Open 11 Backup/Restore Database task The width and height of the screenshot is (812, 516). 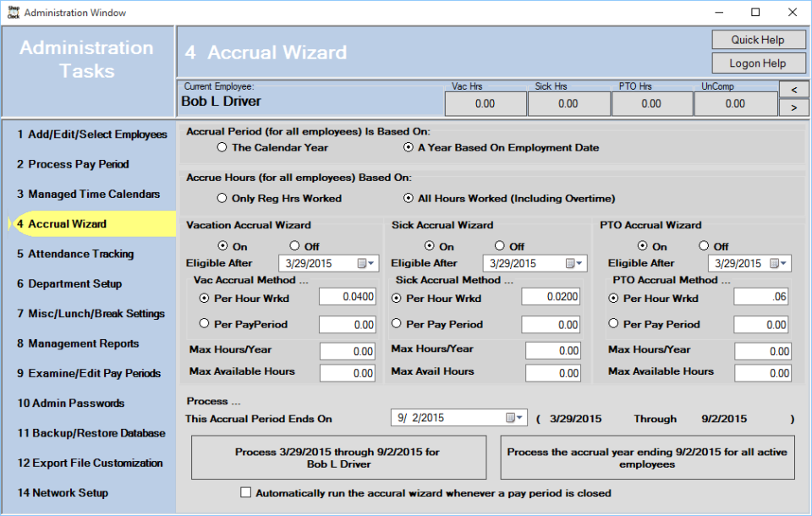pos(91,433)
